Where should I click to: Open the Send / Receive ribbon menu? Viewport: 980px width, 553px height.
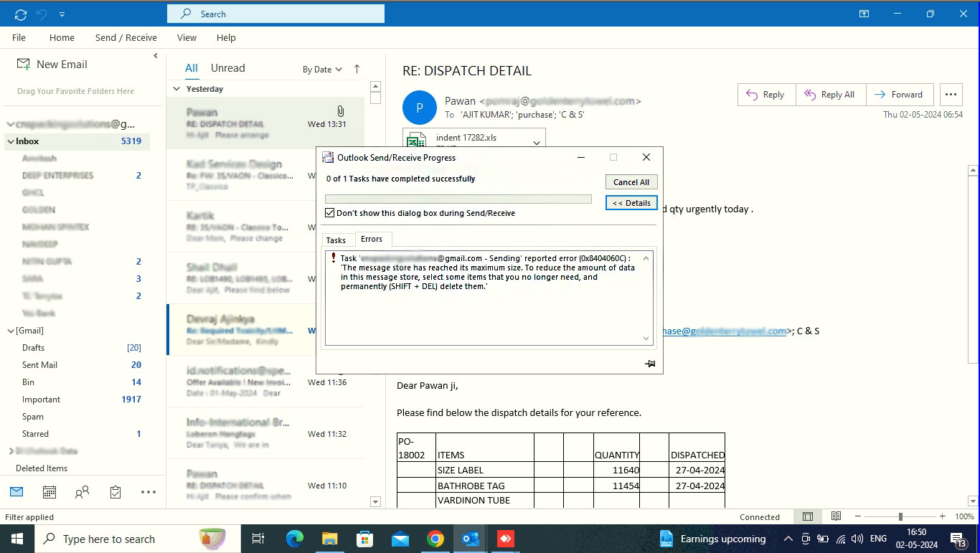(x=126, y=37)
